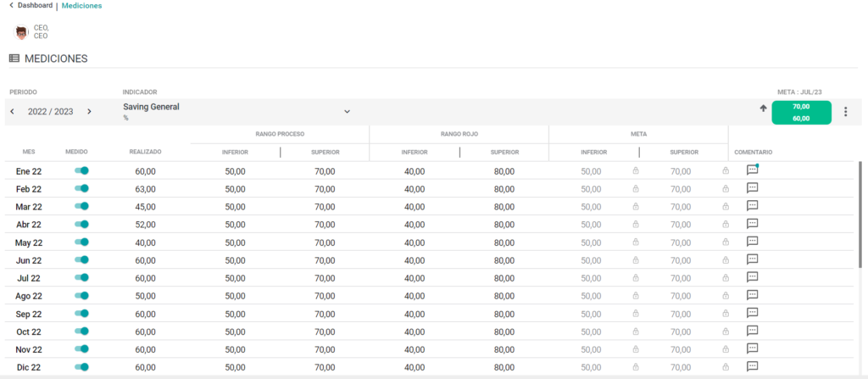868x379 pixels.
Task: Click the vertical scrollbar of the table
Action: (x=860, y=216)
